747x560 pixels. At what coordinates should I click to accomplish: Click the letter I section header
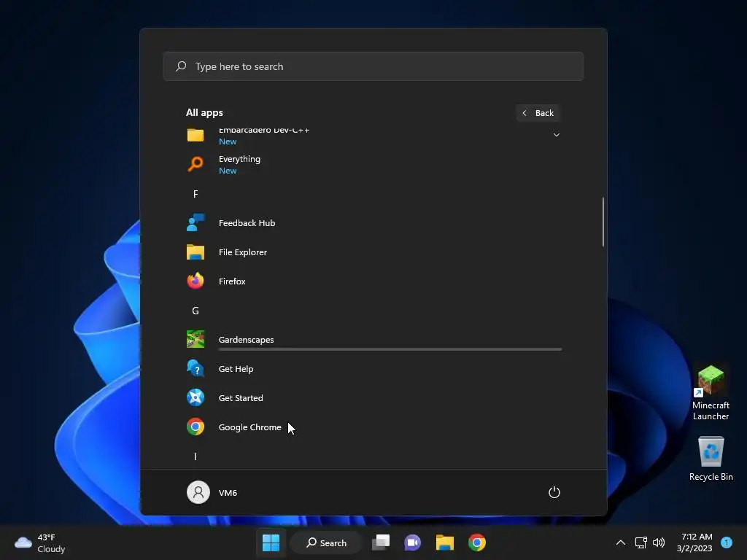[x=196, y=456]
